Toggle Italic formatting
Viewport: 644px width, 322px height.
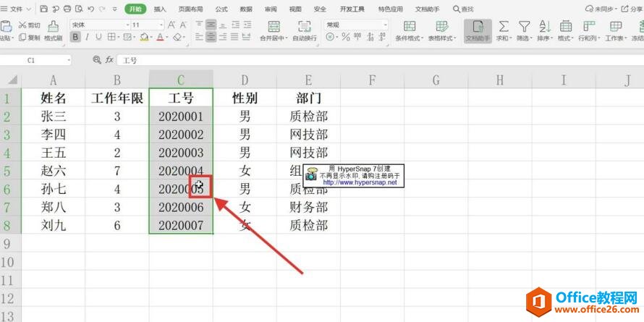tap(87, 38)
